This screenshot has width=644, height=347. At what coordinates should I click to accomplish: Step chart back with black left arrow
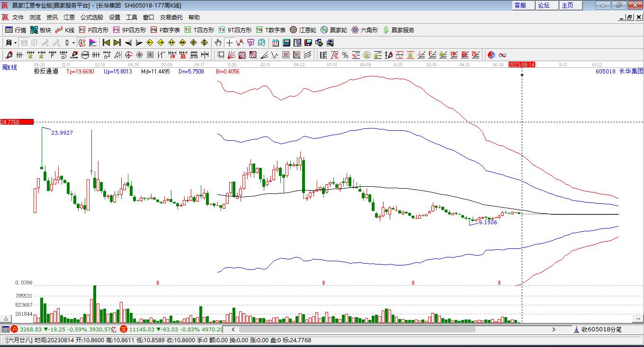[x=128, y=43]
